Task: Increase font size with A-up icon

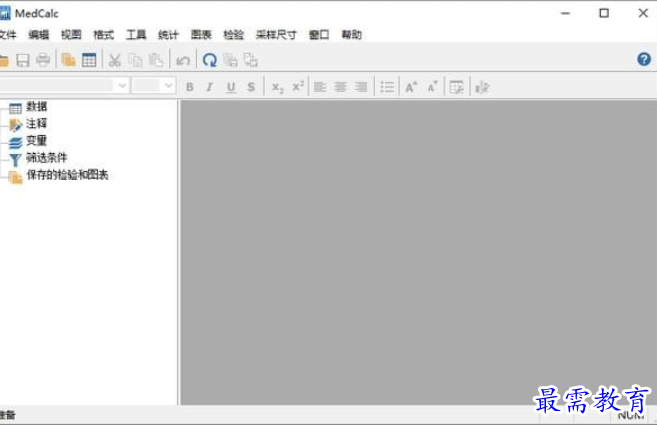Action: point(411,87)
